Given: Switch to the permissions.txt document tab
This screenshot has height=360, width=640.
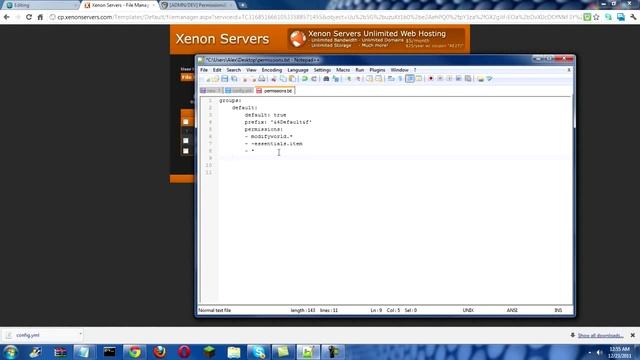Looking at the screenshot, I should coord(275,91).
